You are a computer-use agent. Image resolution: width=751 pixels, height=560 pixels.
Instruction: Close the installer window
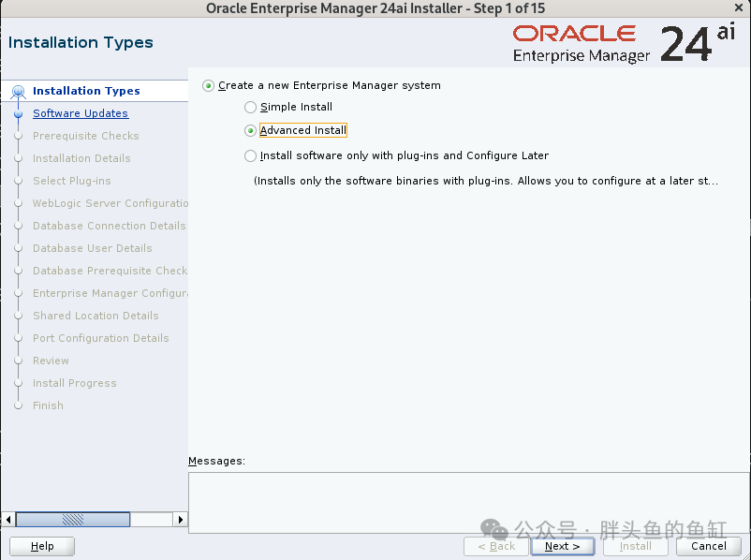click(739, 7)
